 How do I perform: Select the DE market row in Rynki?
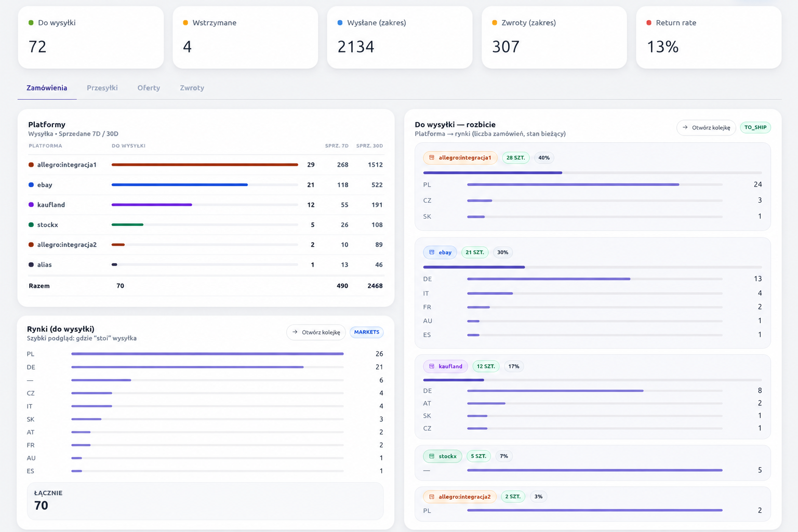(205, 367)
